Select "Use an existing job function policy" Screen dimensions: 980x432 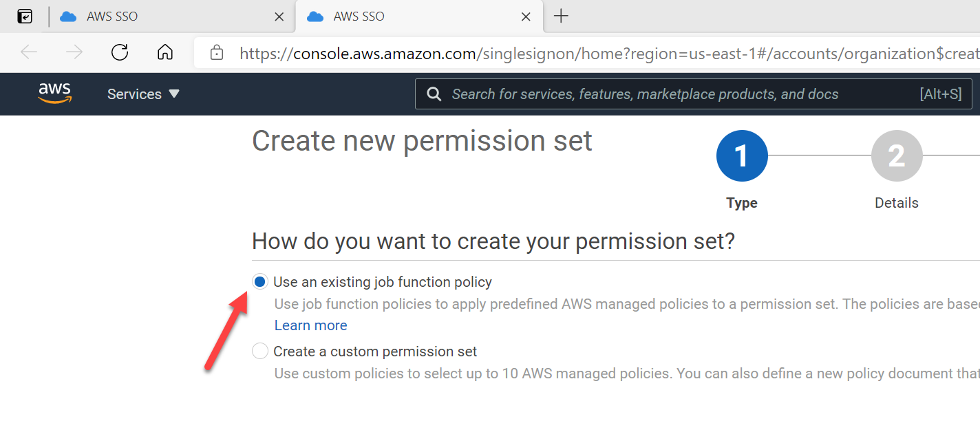click(260, 282)
